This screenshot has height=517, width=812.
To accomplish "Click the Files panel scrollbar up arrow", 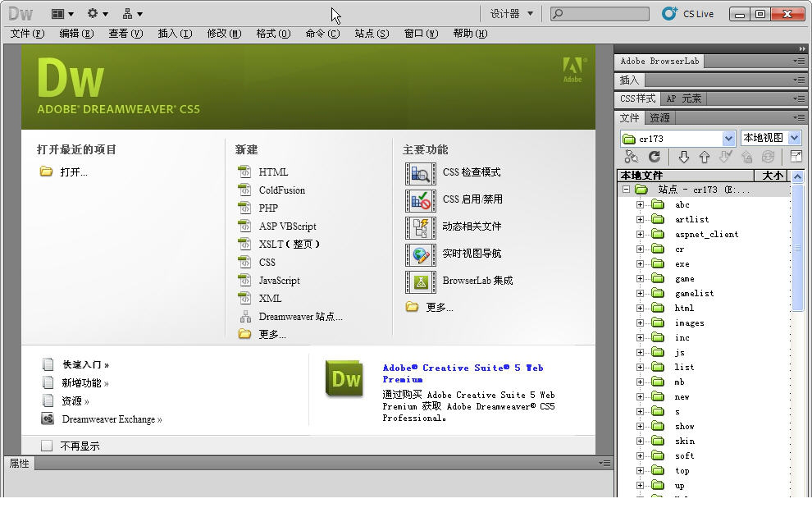I will pyautogui.click(x=797, y=176).
